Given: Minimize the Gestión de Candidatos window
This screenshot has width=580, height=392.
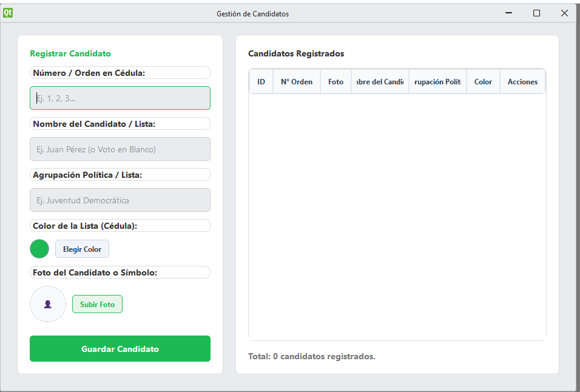Looking at the screenshot, I should (509, 13).
